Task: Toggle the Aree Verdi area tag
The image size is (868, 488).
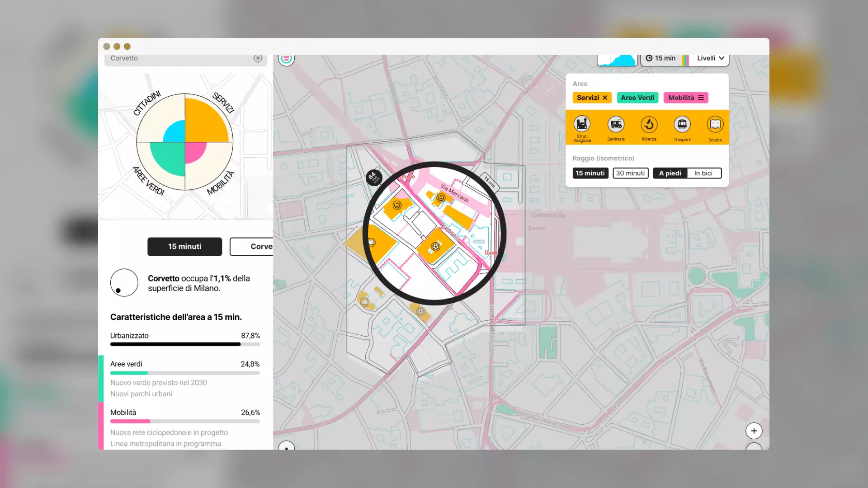Action: click(637, 98)
